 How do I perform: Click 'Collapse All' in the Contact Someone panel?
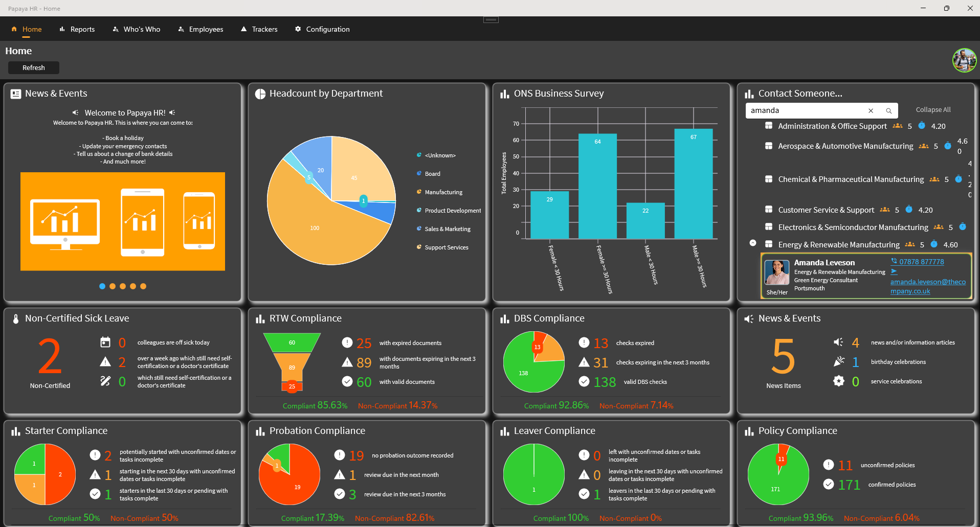point(932,109)
